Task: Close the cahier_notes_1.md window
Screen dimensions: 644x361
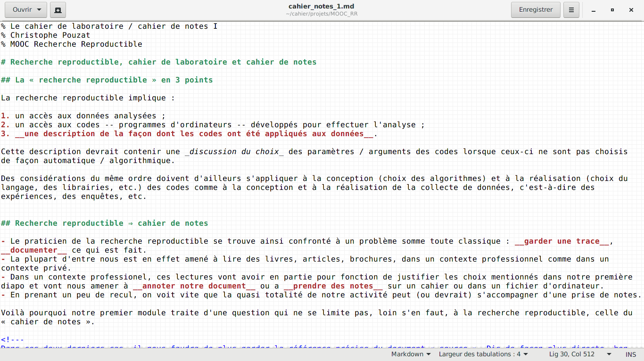Action: (x=631, y=10)
